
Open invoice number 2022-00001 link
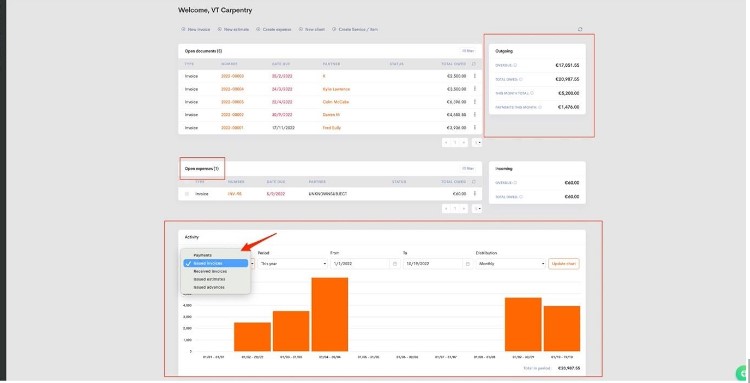pyautogui.click(x=232, y=128)
